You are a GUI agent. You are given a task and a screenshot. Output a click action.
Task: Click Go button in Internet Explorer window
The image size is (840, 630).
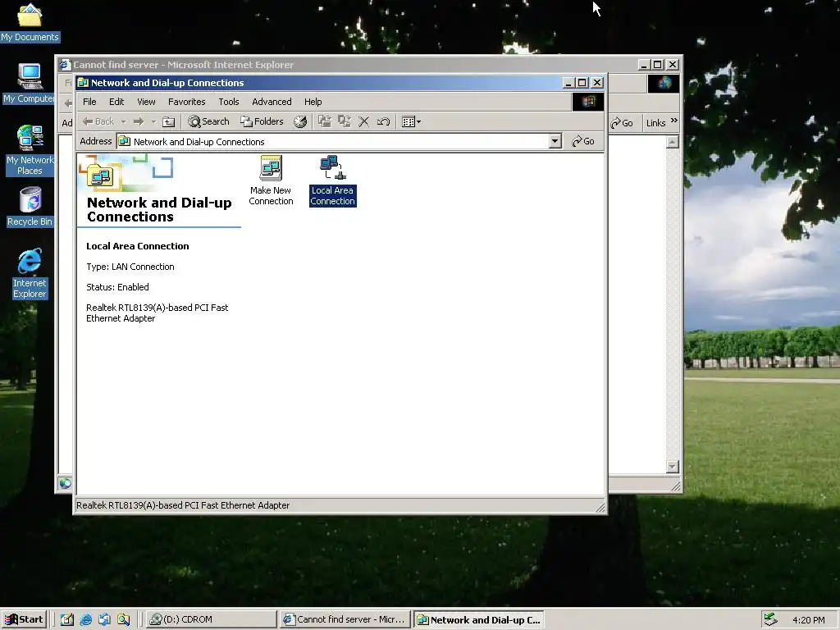pyautogui.click(x=622, y=123)
